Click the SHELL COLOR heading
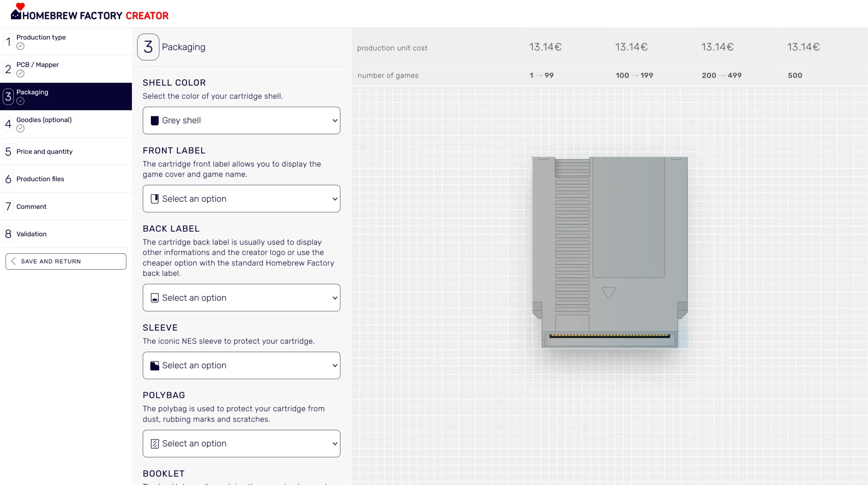This screenshot has height=485, width=868. coord(174,83)
